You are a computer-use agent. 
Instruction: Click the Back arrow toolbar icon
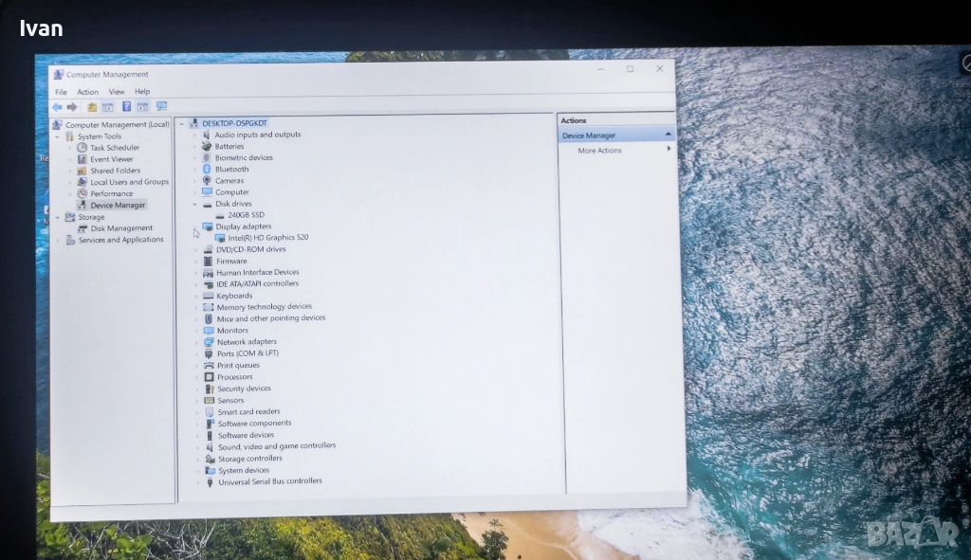[x=57, y=107]
